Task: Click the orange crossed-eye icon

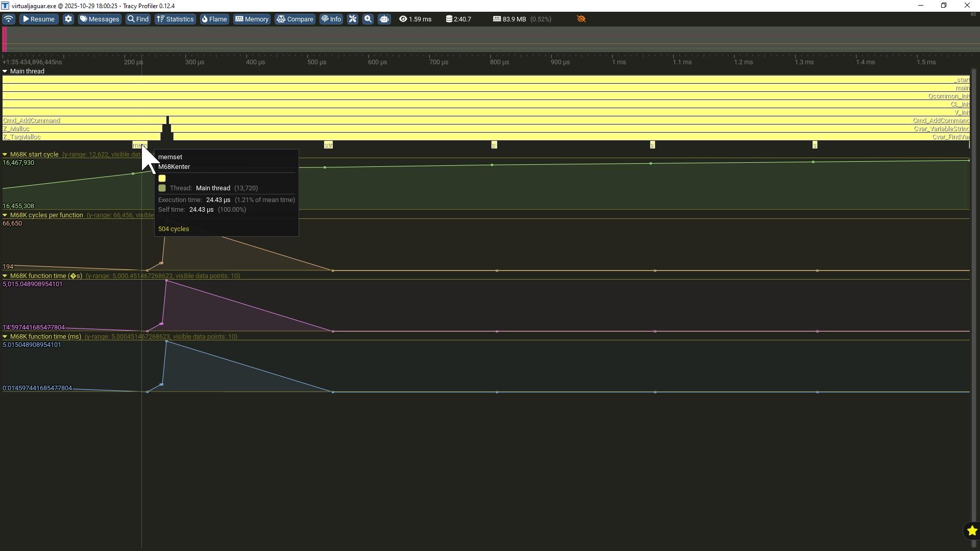Action: pyautogui.click(x=581, y=19)
